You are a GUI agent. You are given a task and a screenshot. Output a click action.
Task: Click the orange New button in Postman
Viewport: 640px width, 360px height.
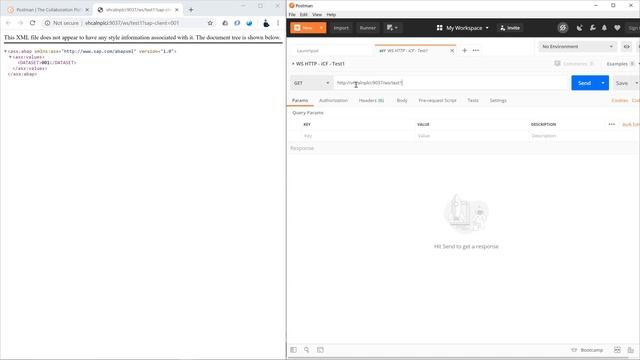coord(304,28)
